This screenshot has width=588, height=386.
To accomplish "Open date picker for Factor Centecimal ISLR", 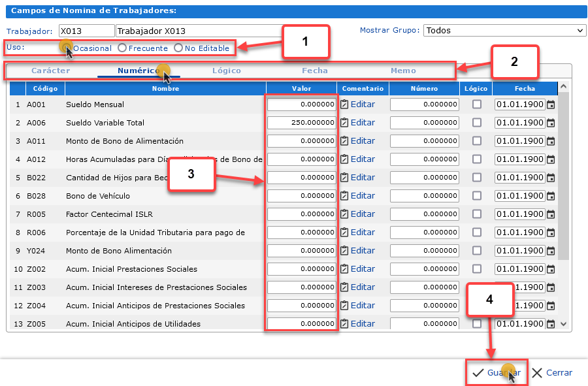I will [x=551, y=214].
